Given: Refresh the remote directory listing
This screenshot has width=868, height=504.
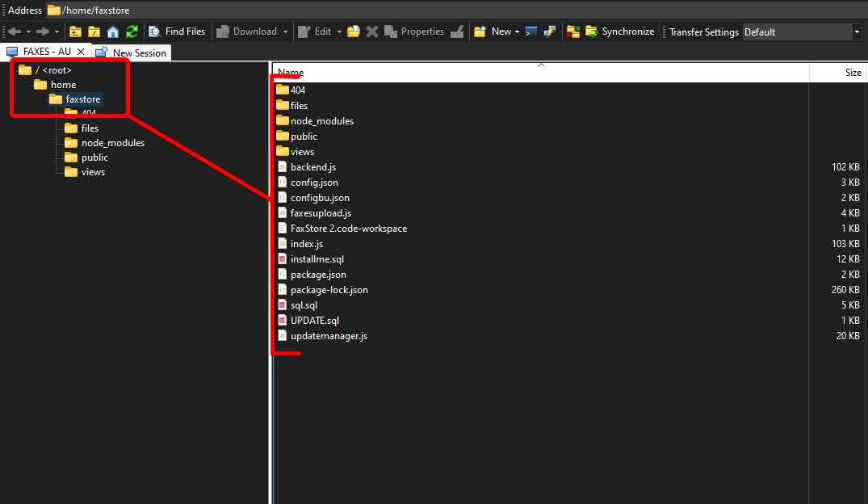Looking at the screenshot, I should point(132,31).
